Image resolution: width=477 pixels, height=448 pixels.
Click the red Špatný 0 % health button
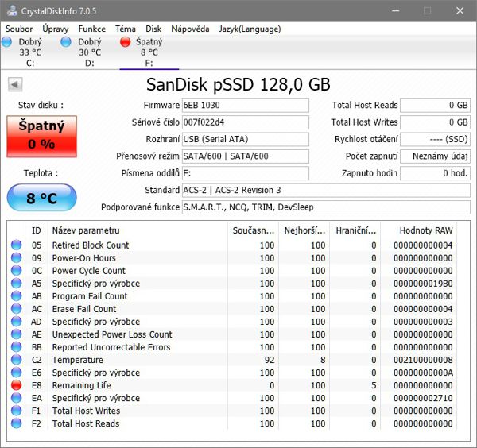[x=41, y=136]
